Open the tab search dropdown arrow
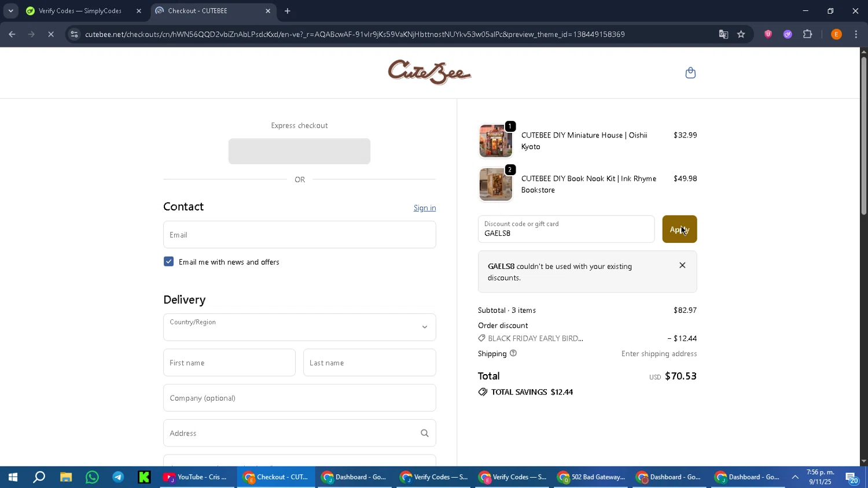The width and height of the screenshot is (868, 488). coord(10,11)
